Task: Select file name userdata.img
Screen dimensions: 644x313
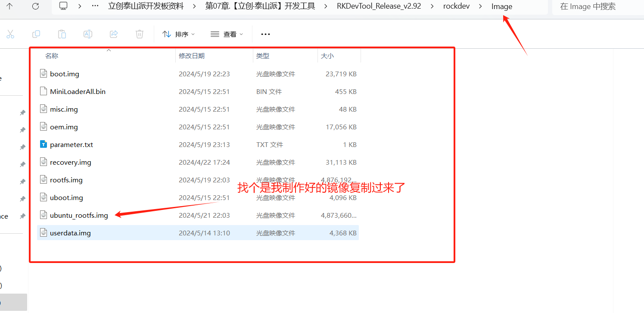Action: click(70, 233)
